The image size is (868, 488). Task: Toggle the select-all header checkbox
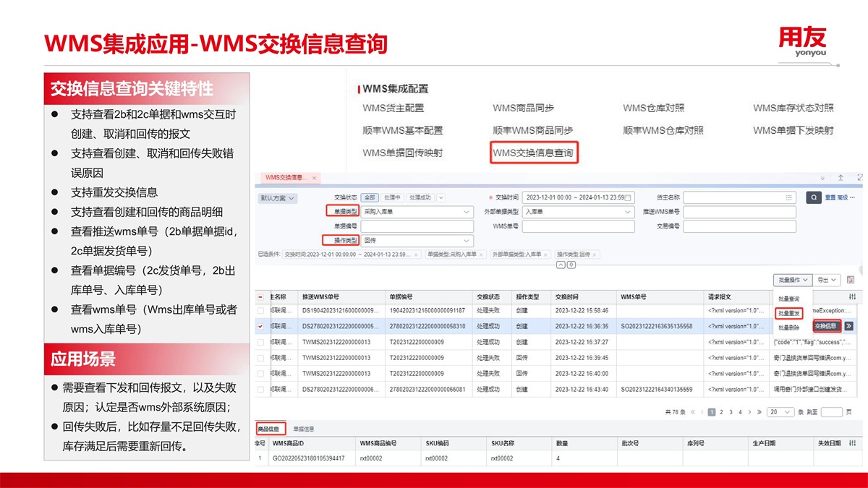pyautogui.click(x=260, y=297)
